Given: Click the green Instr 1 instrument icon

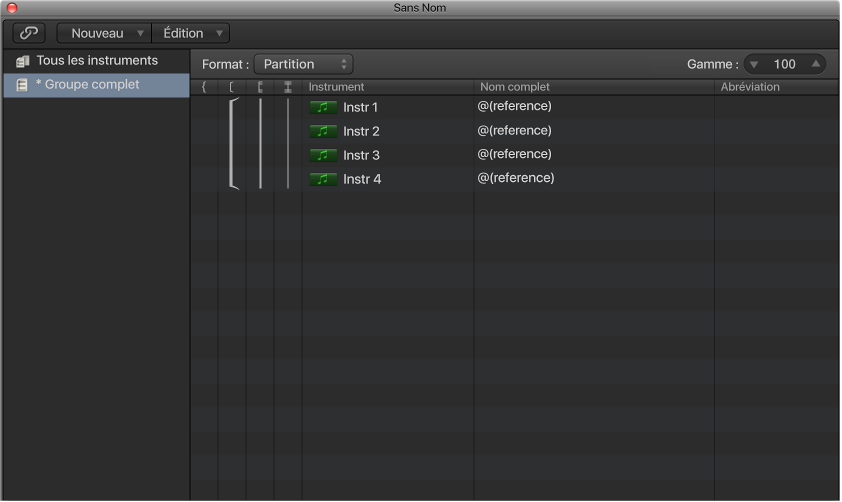Looking at the screenshot, I should coord(323,107).
